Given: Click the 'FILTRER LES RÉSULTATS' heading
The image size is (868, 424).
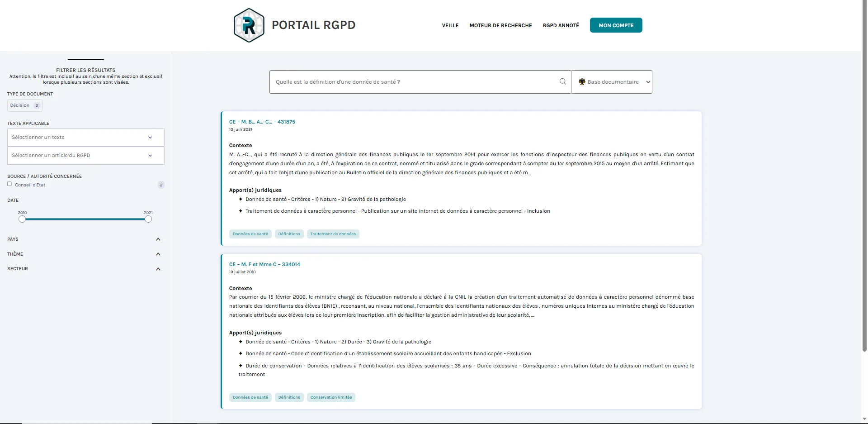Looking at the screenshot, I should coord(86,70).
